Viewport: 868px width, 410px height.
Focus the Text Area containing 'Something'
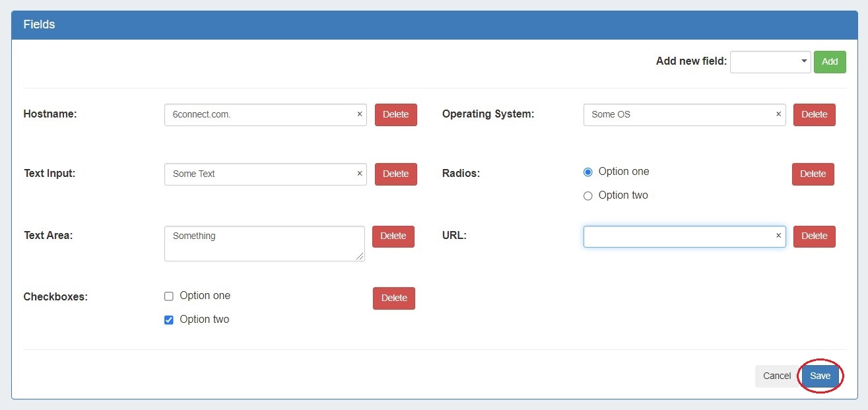[x=264, y=244]
